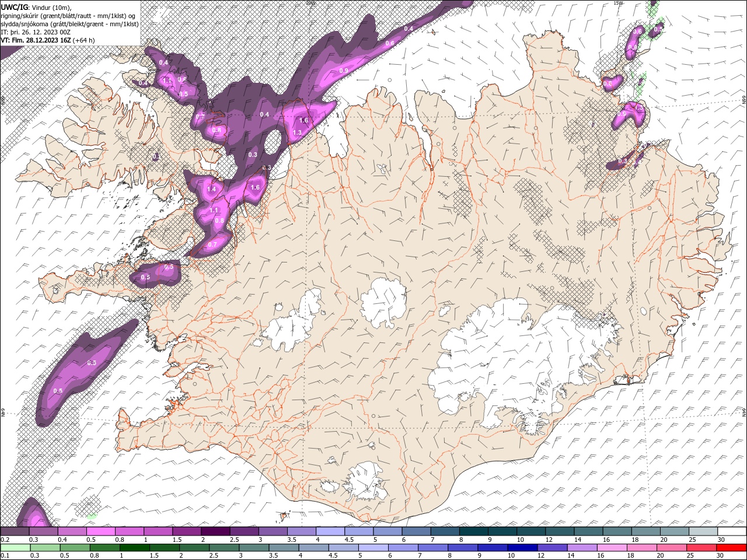Click the white oval hole inside purple precipitation
Viewport: 747px width, 560px height.
coord(273,141)
